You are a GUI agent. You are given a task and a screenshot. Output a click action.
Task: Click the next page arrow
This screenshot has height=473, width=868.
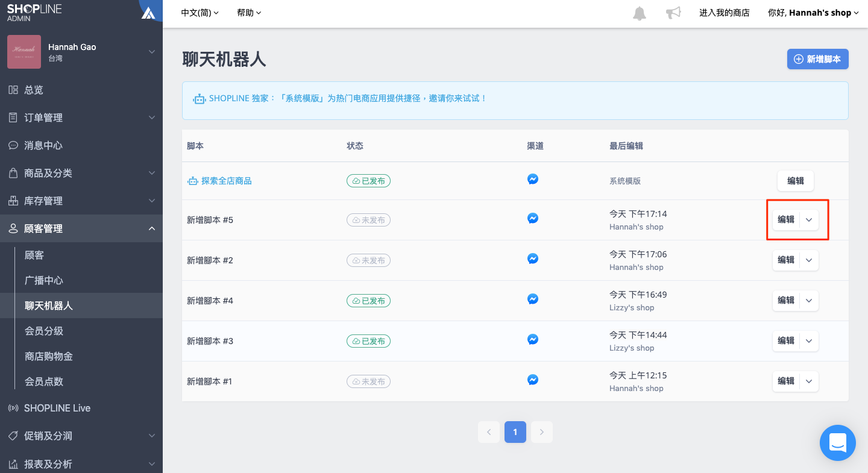[542, 432]
